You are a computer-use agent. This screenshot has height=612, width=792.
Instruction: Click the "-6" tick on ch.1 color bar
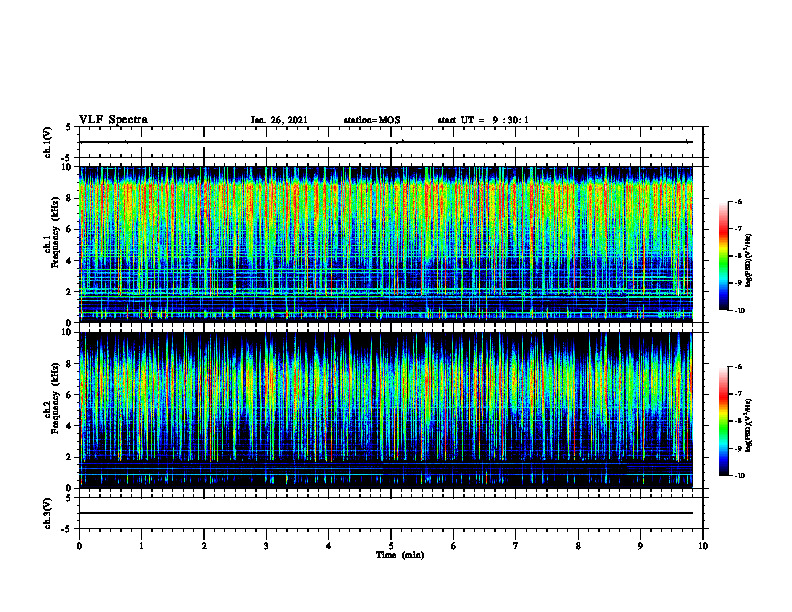click(738, 201)
